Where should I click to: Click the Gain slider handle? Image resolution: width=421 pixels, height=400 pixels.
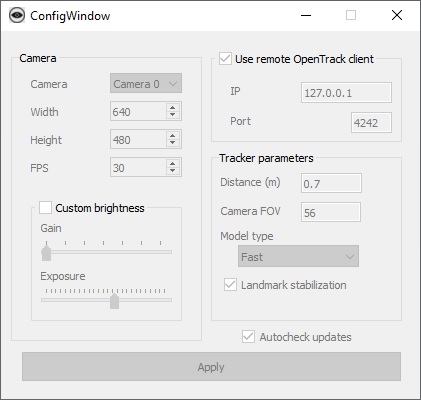46,253
